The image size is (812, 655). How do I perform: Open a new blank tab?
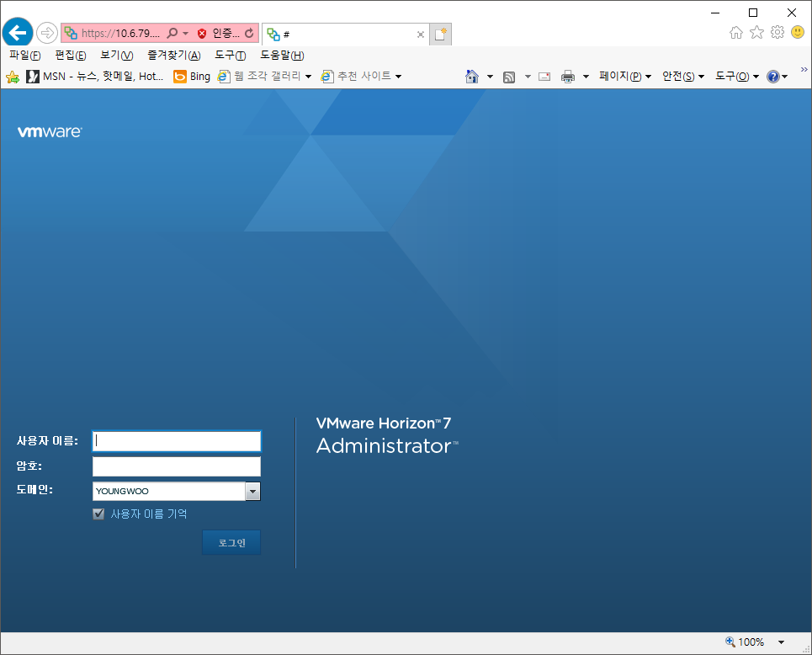tap(441, 35)
